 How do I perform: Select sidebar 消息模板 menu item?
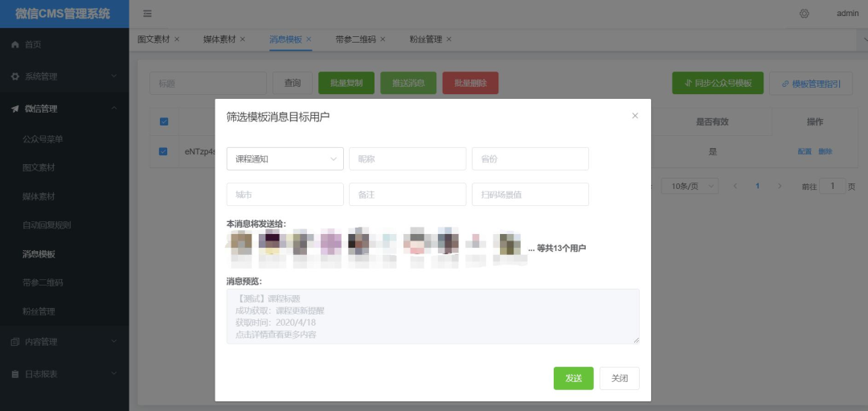tap(64, 254)
